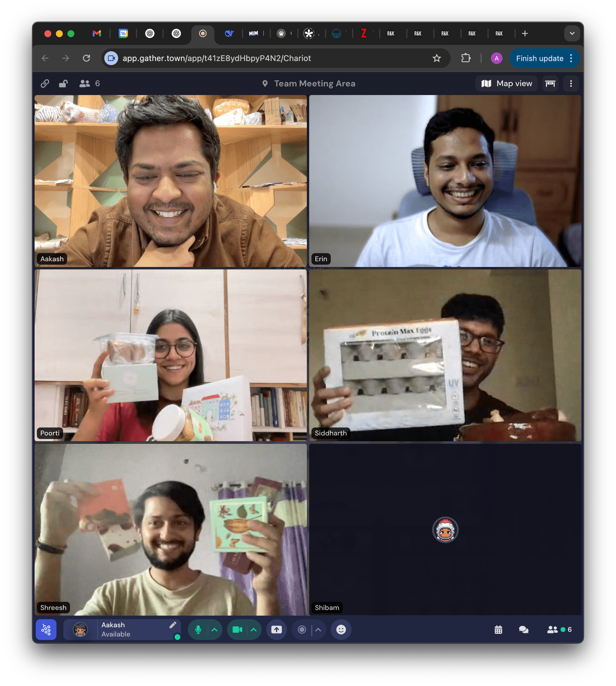Open the emoji reactions picker
This screenshot has height=686, width=616.
coord(341,630)
